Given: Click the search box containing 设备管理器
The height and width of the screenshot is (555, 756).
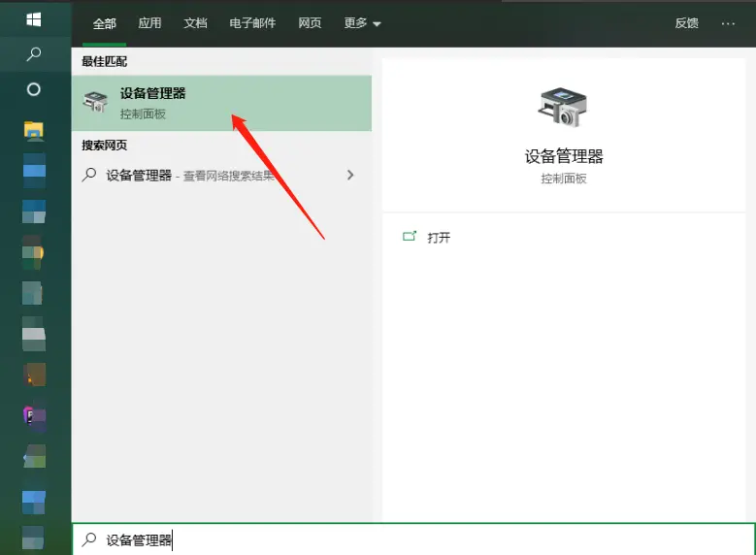Looking at the screenshot, I should point(413,539).
